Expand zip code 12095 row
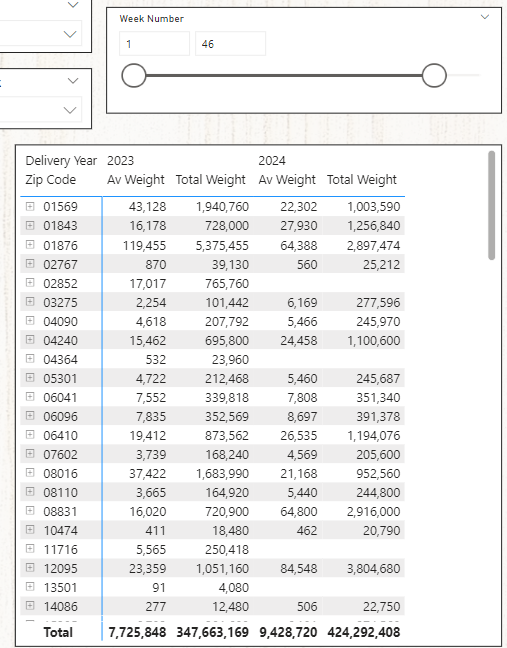This screenshot has width=507, height=648. [30, 567]
